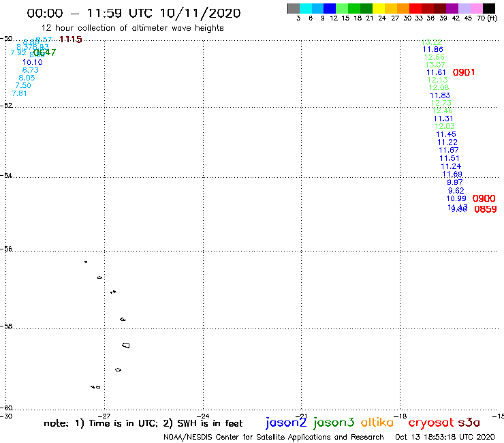
Task: Click the 9.62 wave height value
Action: pos(456,190)
